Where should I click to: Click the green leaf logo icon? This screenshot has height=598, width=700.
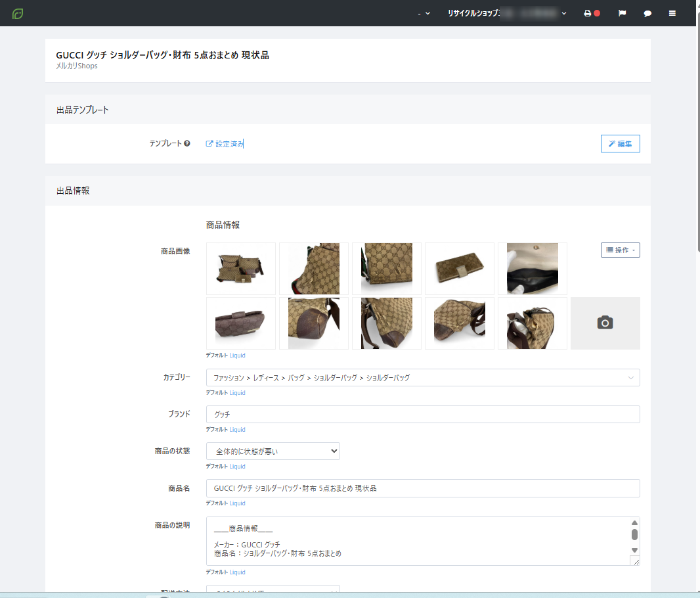coord(18,13)
